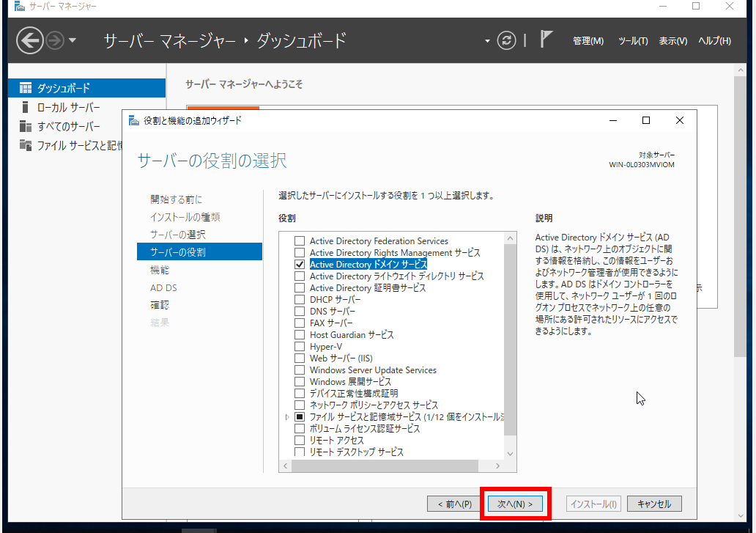The width and height of the screenshot is (756, 533).
Task: Check DHCP サーバー checkbox
Action: (300, 300)
